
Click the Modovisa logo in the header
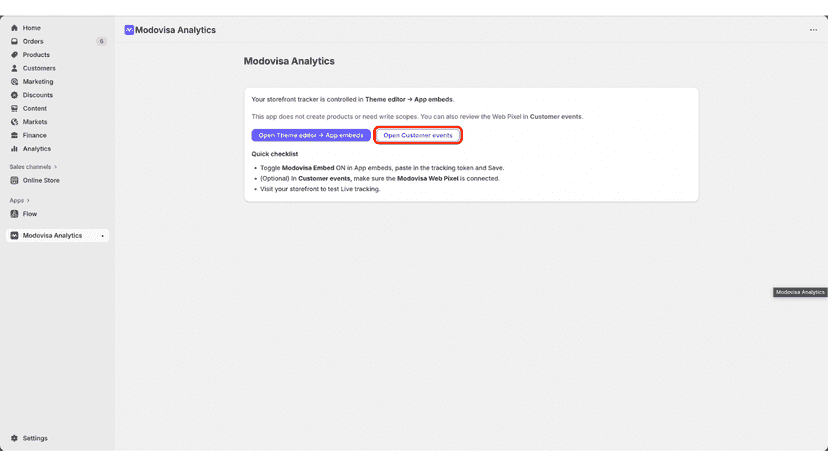coord(129,30)
